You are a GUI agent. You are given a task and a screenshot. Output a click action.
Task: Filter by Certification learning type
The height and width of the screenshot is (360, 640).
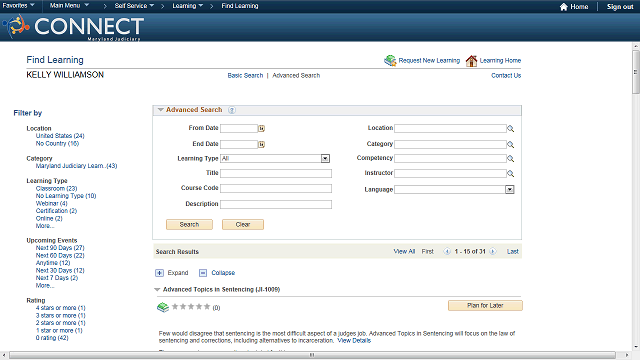coord(56,211)
